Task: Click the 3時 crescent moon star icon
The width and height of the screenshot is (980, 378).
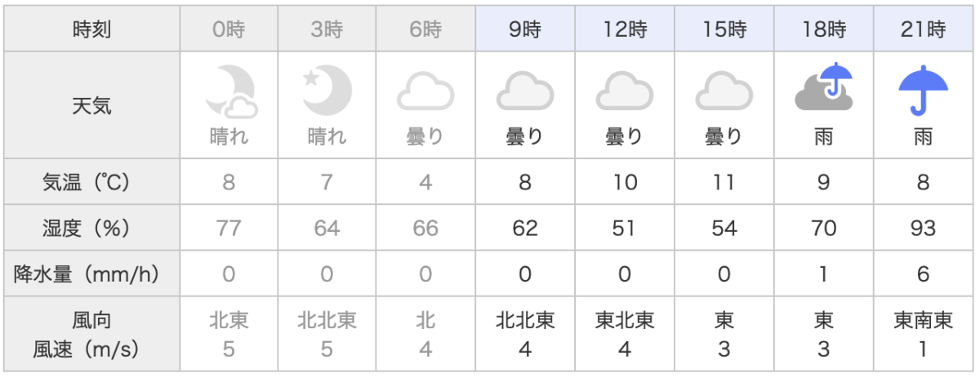Action: [327, 89]
